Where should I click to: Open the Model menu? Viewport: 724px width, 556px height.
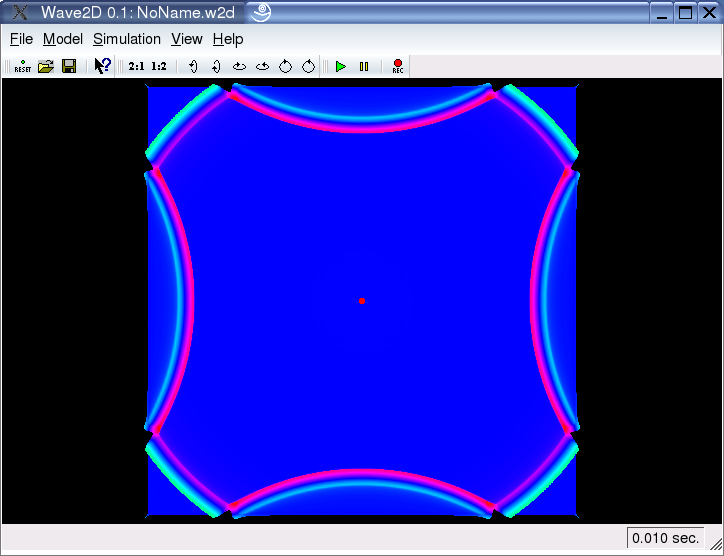click(62, 39)
